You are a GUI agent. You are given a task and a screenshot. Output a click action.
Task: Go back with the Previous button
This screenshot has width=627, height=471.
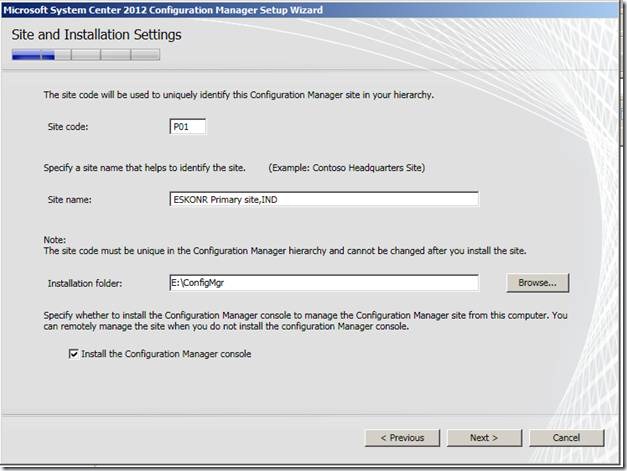pyautogui.click(x=402, y=437)
